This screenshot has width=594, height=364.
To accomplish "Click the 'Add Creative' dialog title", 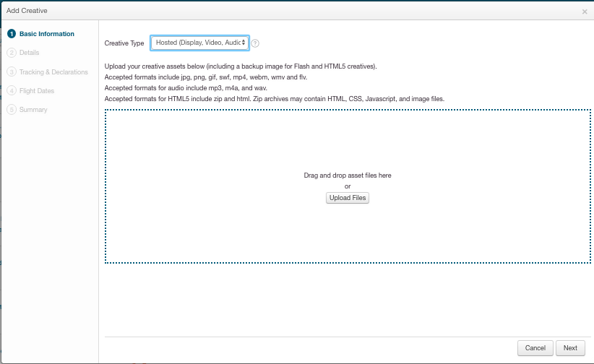I will [27, 11].
